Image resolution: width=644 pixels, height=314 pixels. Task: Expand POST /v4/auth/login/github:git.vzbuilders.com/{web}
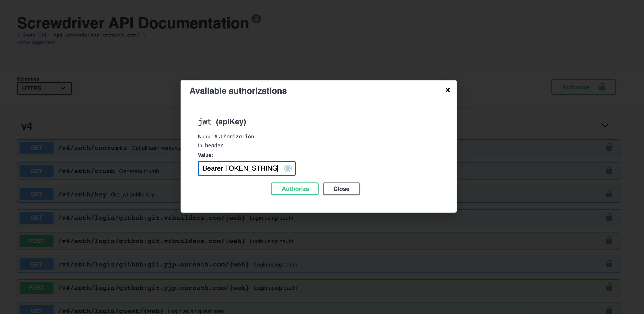(x=318, y=241)
